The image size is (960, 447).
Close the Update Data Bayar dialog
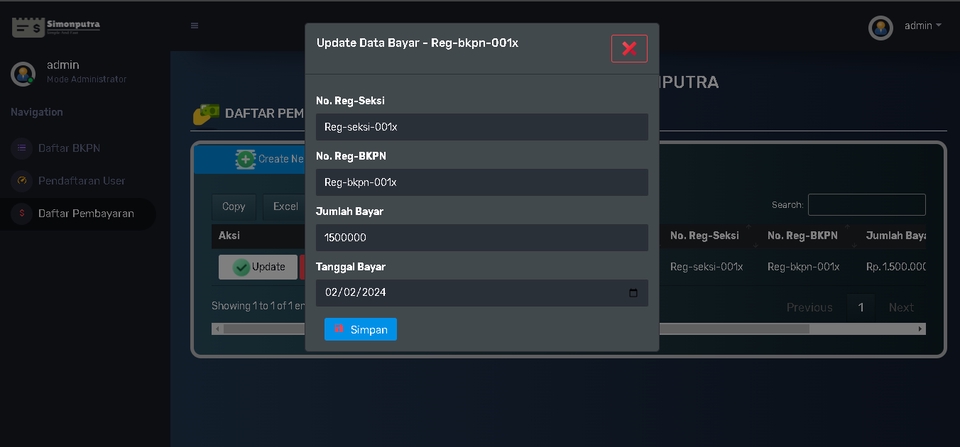(629, 48)
